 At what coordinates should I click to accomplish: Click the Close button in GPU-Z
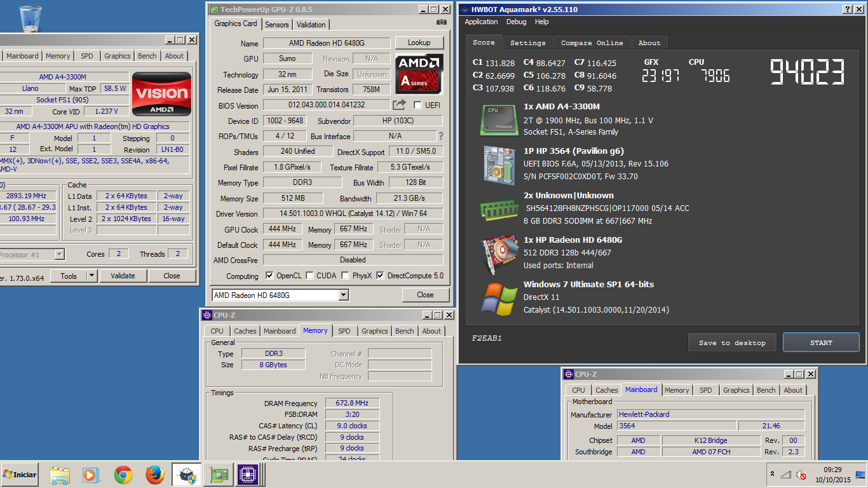[425, 295]
